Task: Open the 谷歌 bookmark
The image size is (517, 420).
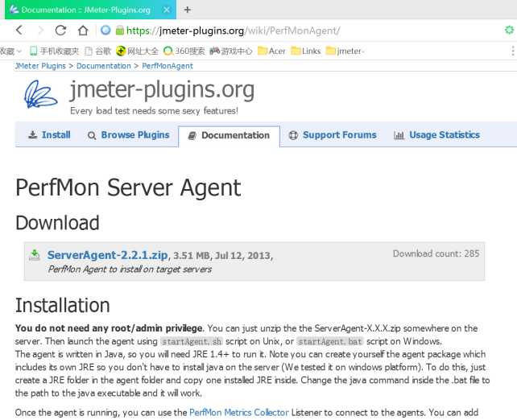Action: [x=98, y=51]
